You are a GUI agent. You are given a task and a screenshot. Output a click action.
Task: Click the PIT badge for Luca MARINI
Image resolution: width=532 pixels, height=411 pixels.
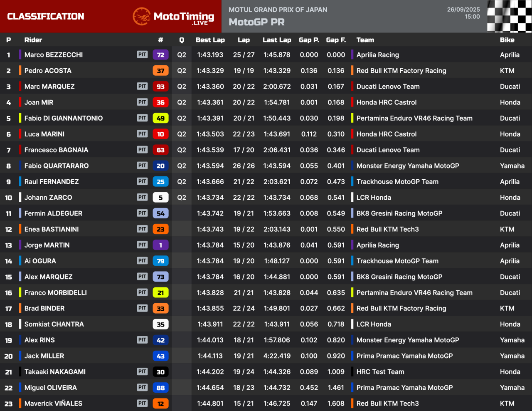(142, 134)
